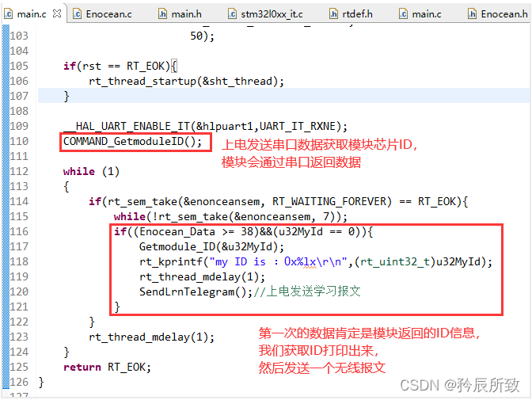Screen dimensions: 532x400
Task: Click line number 110 in the gutter
Action: coord(19,141)
